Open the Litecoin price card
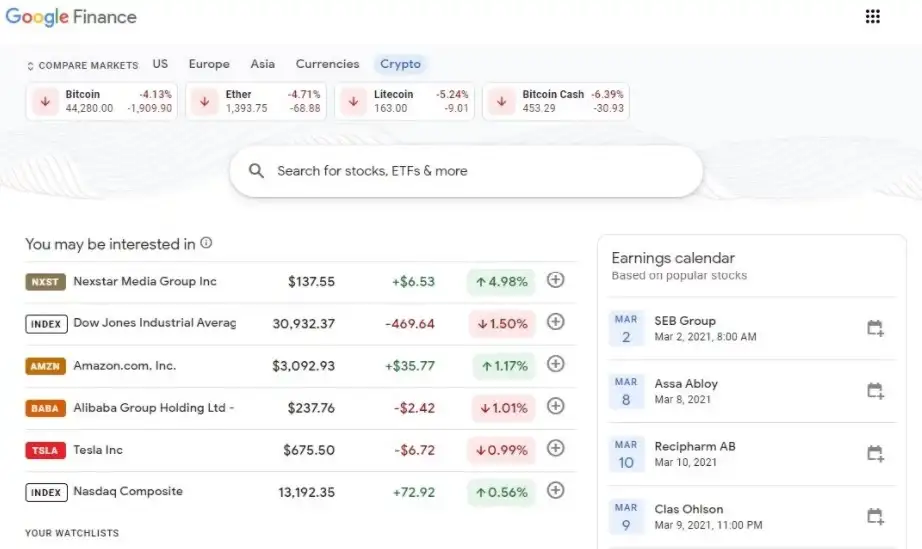922x549 pixels. [x=405, y=101]
